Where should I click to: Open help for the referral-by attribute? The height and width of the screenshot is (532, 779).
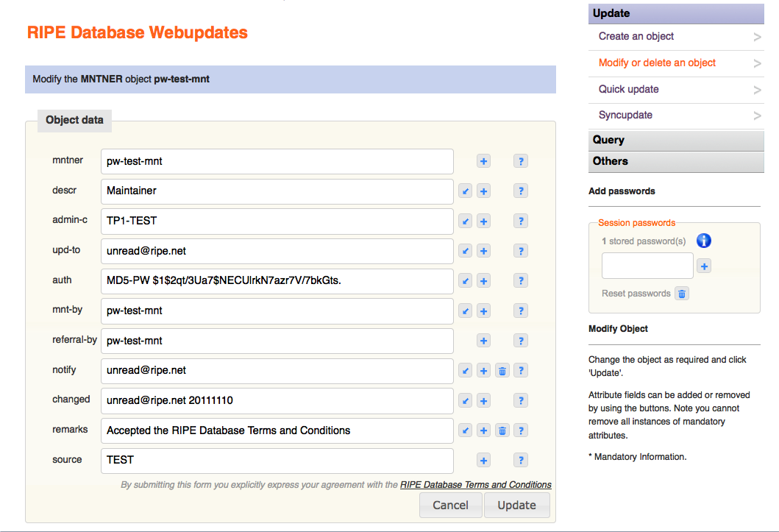[521, 340]
